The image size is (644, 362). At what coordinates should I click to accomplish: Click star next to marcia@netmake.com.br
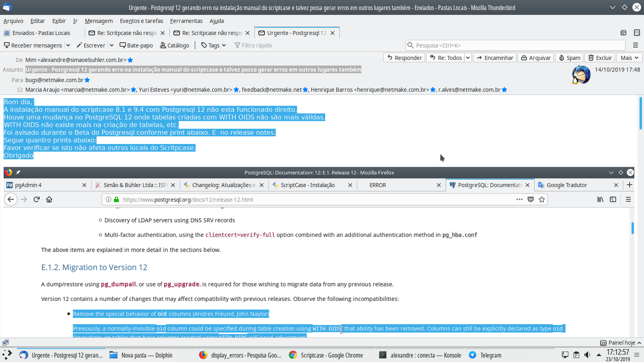pyautogui.click(x=134, y=90)
